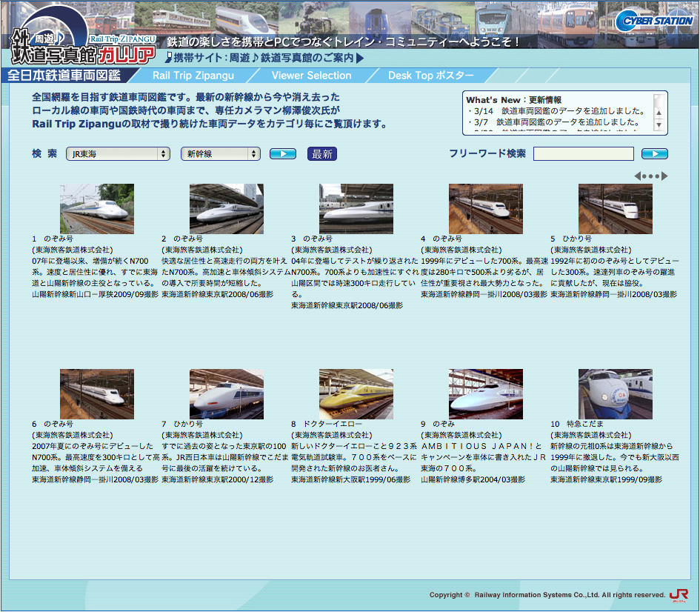Switch to Viewer Selection tab
Screen dimensions: 700x612
[x=312, y=76]
